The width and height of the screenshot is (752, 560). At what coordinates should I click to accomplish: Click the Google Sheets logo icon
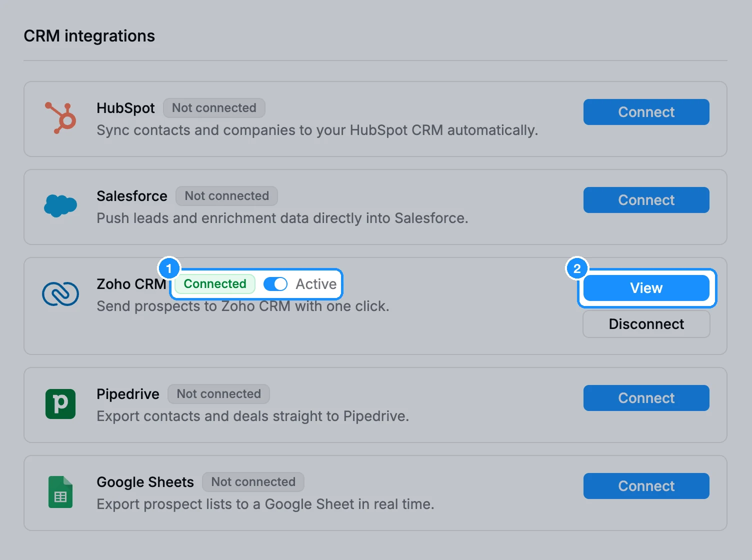(x=60, y=492)
